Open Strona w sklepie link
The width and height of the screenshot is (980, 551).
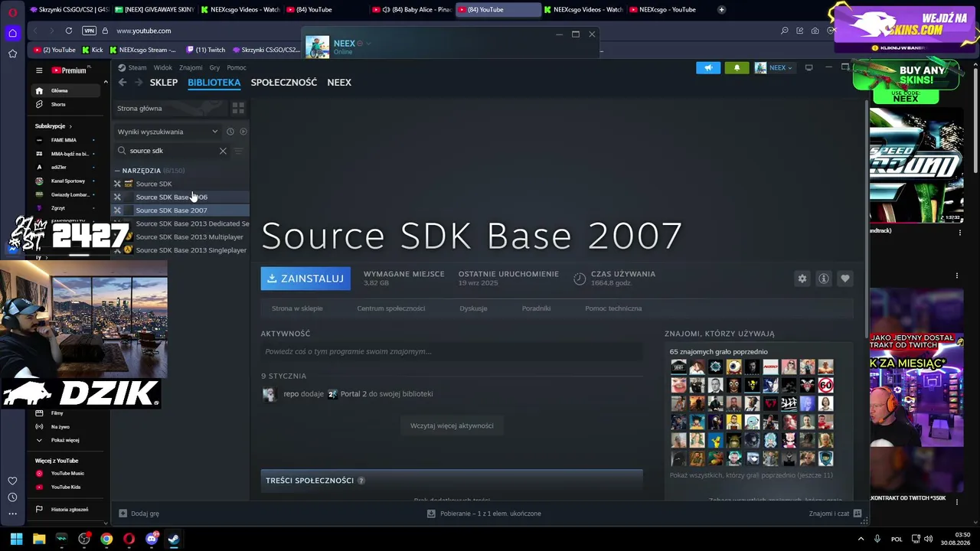(x=297, y=308)
